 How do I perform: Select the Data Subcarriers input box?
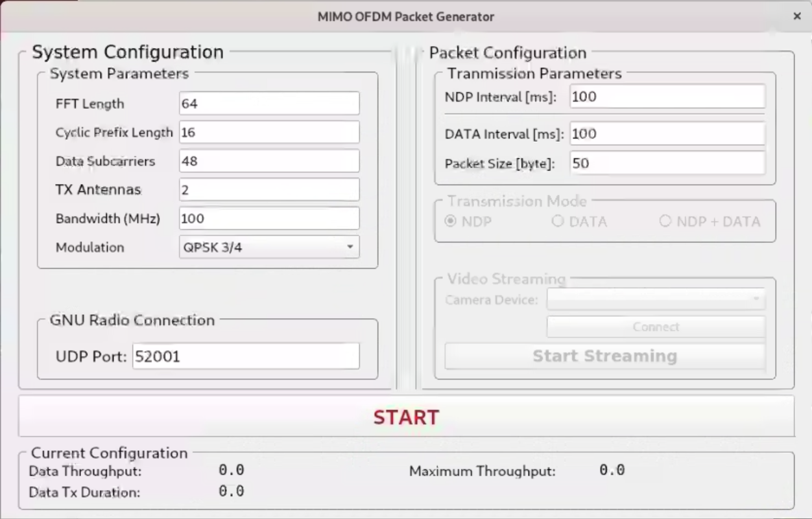coord(269,161)
